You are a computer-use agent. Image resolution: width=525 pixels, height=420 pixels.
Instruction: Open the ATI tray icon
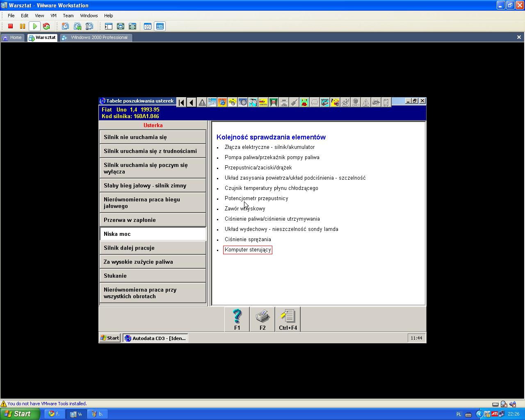[x=495, y=414]
